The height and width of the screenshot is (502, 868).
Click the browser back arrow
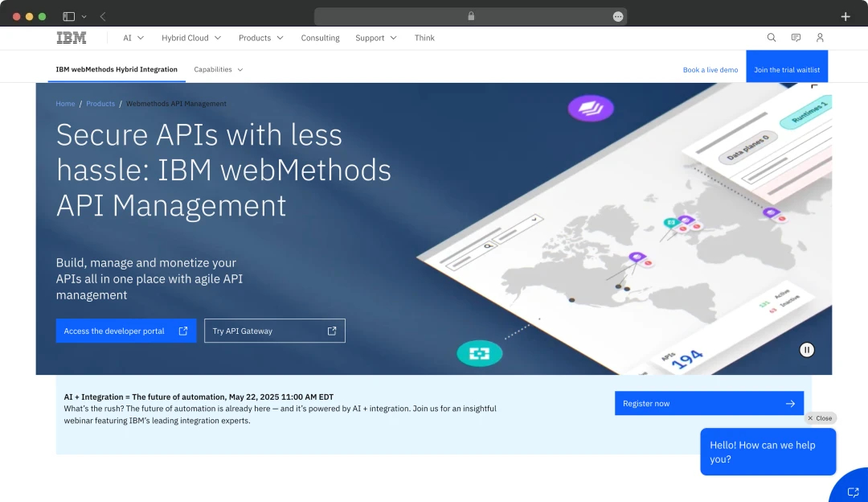tap(102, 16)
